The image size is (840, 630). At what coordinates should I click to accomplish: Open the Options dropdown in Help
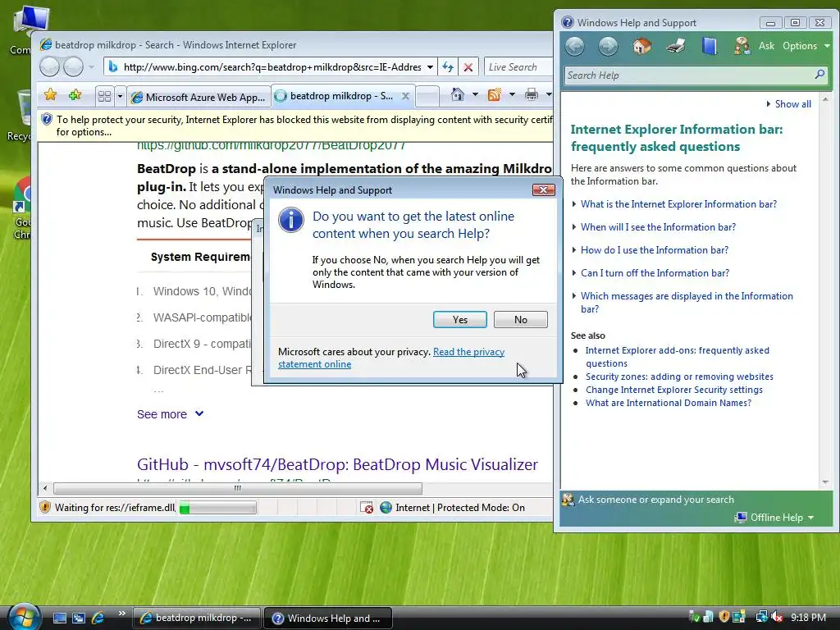(x=806, y=46)
